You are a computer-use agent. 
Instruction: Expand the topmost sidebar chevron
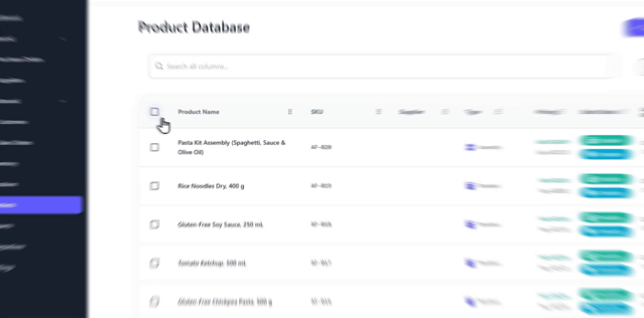[62, 39]
